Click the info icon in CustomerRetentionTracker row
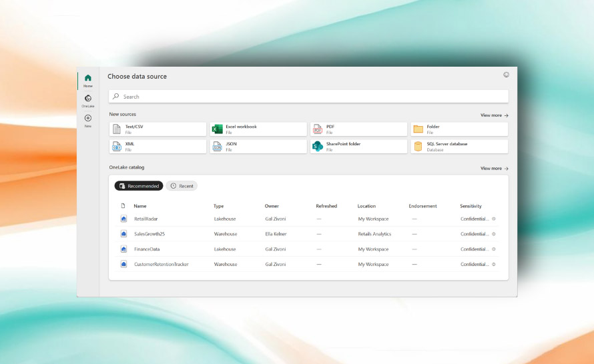 494,264
